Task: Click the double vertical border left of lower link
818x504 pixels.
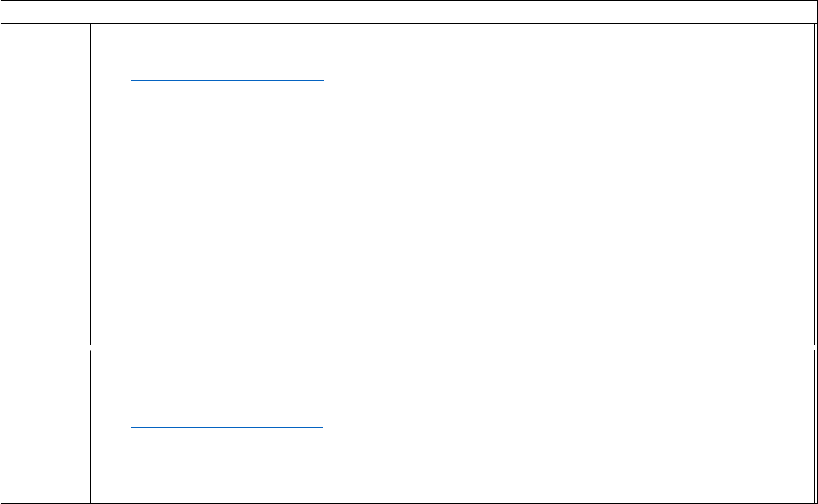Action: point(89,426)
